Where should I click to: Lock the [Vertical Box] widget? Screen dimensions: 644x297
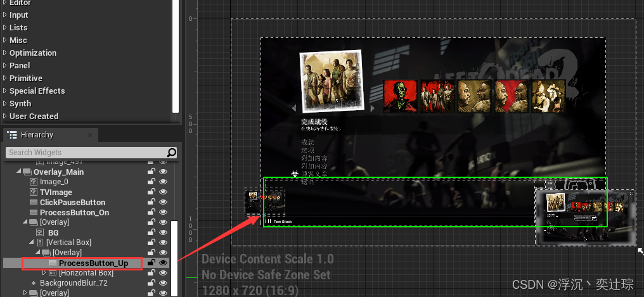point(151,243)
